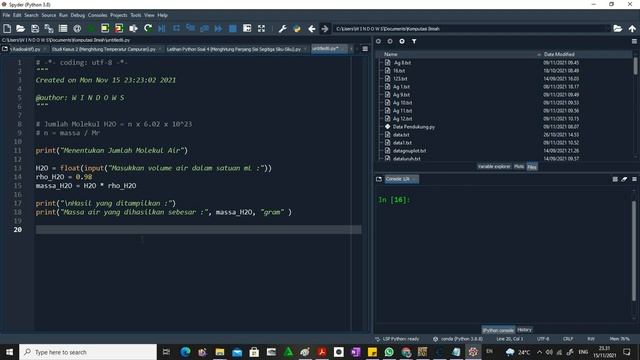Stop debugging with the blue square icon
This screenshot has height=360, width=640.
(233, 29)
